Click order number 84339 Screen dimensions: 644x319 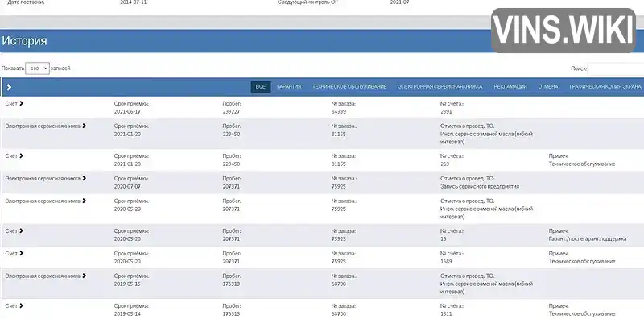click(339, 111)
